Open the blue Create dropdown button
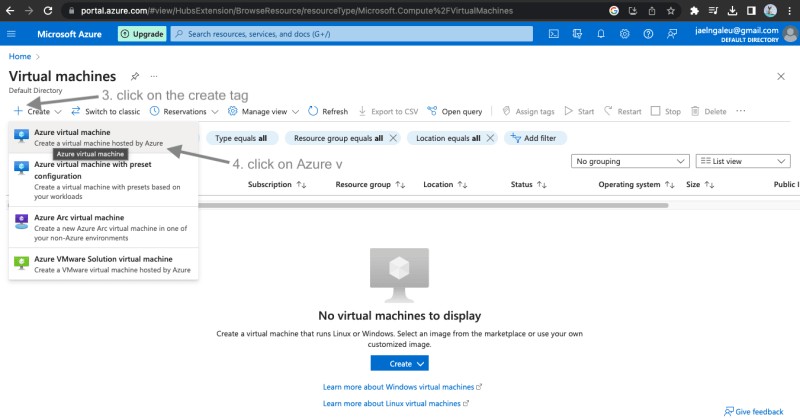Viewport: 800px width, 418px height. pos(399,363)
